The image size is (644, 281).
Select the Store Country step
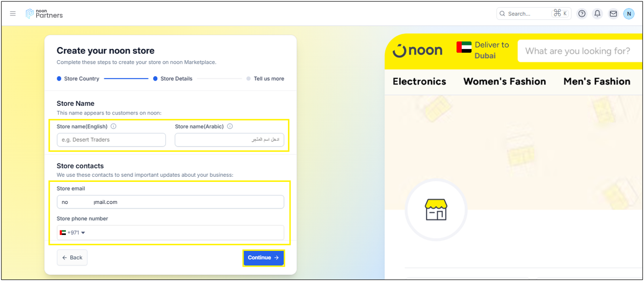[x=78, y=79]
